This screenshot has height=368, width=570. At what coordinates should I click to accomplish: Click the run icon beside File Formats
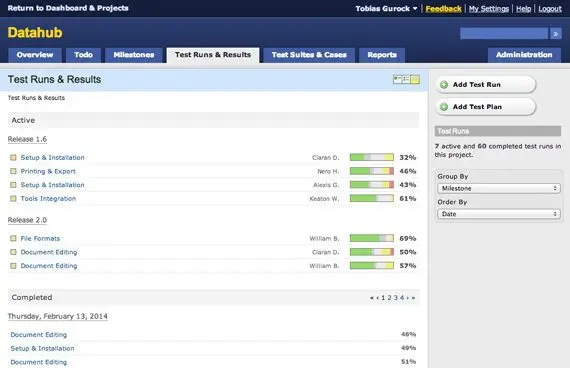point(13,239)
